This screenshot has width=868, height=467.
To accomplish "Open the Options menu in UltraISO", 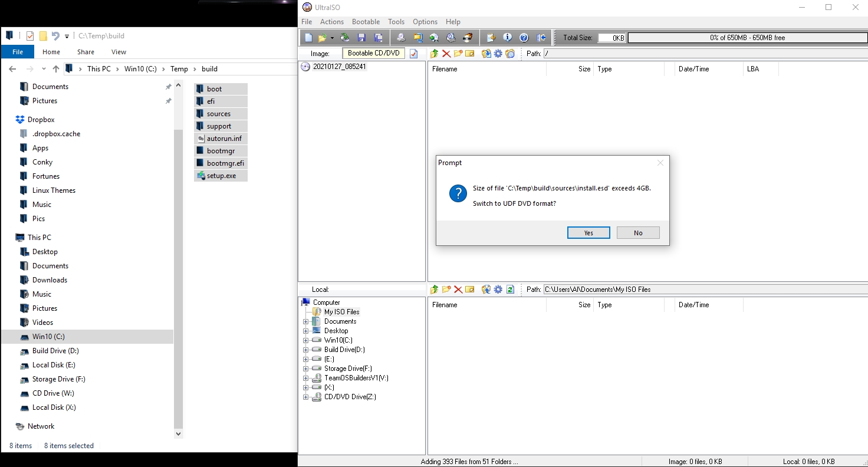I will coord(425,22).
